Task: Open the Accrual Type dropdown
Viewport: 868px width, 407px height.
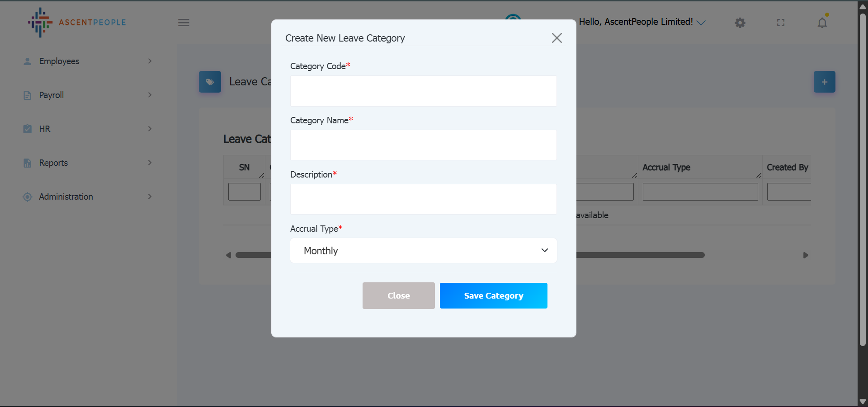Action: [x=423, y=251]
